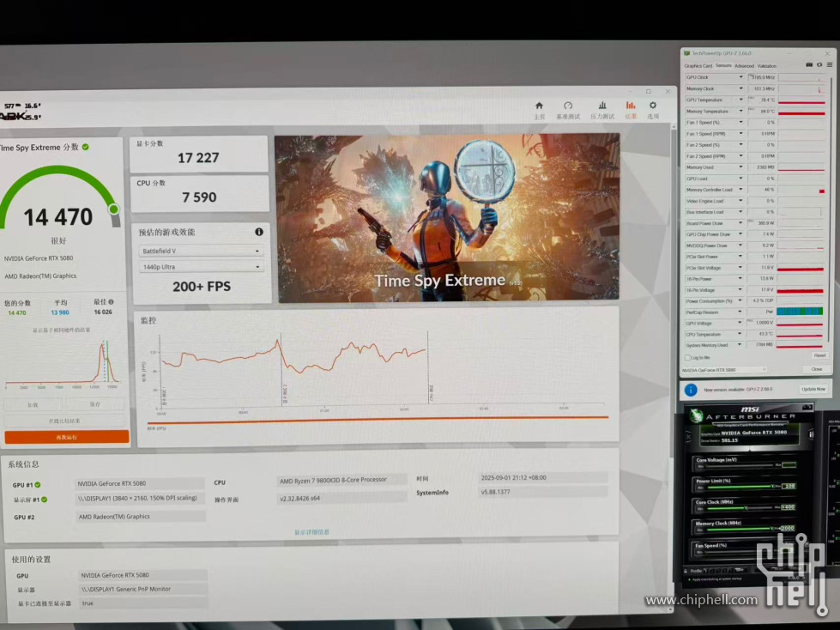The width and height of the screenshot is (840, 630).
Task: Toggle GPU-Z Log to file checkbox
Action: [x=687, y=357]
